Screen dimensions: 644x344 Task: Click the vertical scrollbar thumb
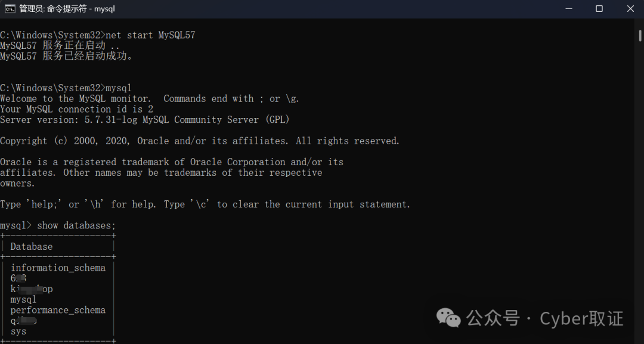639,33
